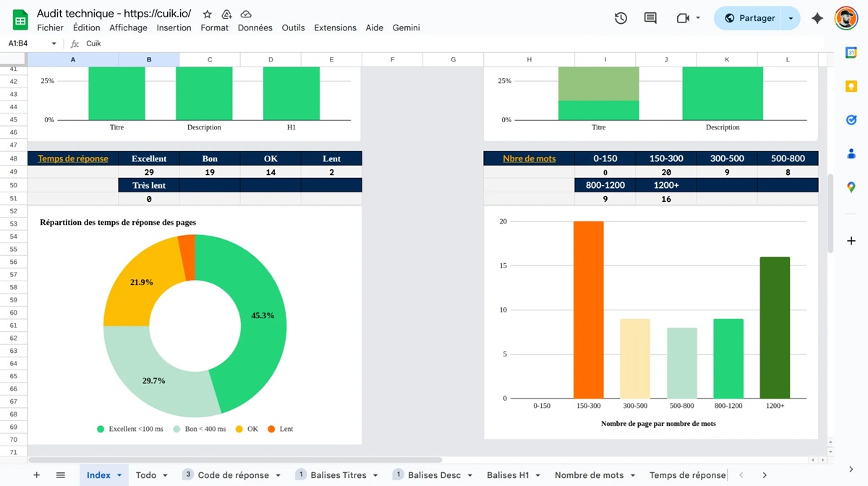Expand the Partager dropdown arrow
Viewport: 868px width, 486px height.
(791, 18)
